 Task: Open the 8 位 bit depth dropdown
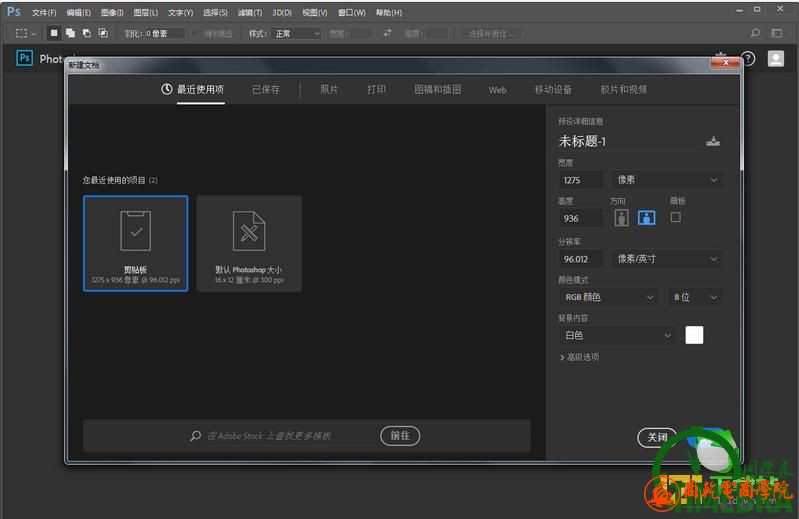(695, 297)
